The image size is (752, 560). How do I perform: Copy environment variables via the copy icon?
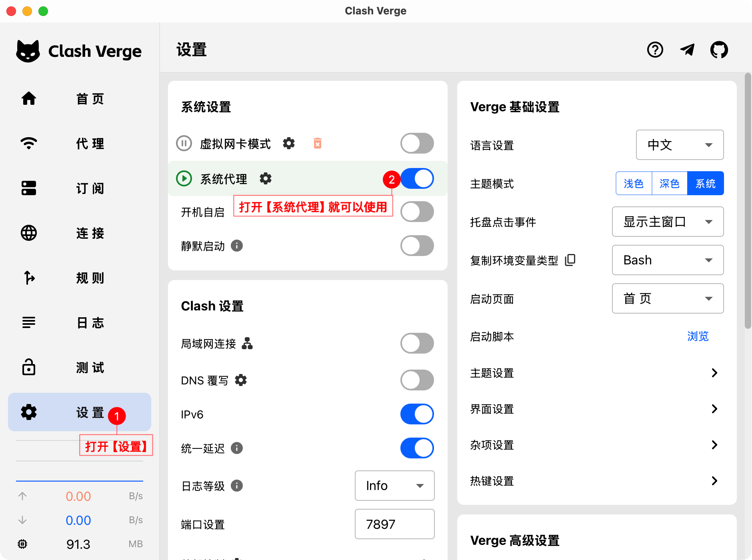pyautogui.click(x=570, y=260)
